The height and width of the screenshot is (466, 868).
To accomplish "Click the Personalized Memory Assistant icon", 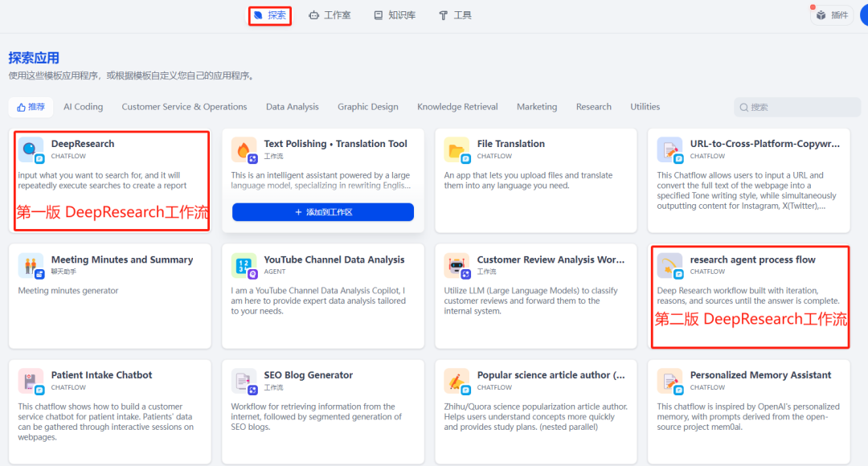I will click(670, 381).
